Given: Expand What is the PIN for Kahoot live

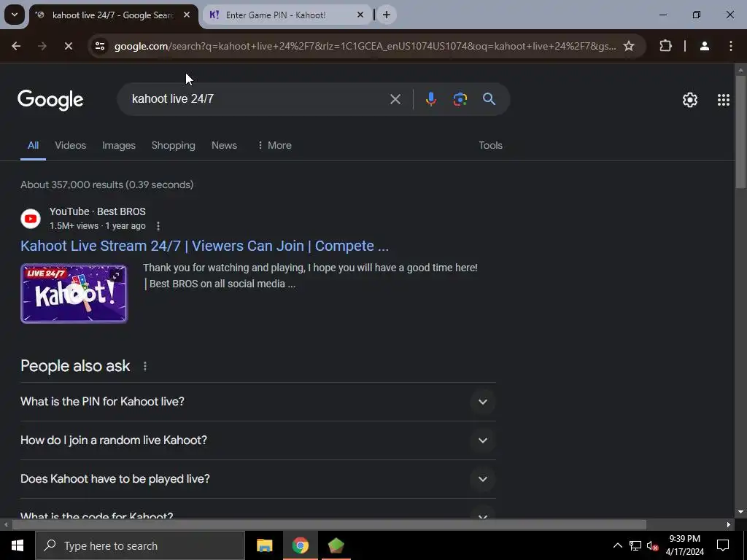Looking at the screenshot, I should click(258, 402).
